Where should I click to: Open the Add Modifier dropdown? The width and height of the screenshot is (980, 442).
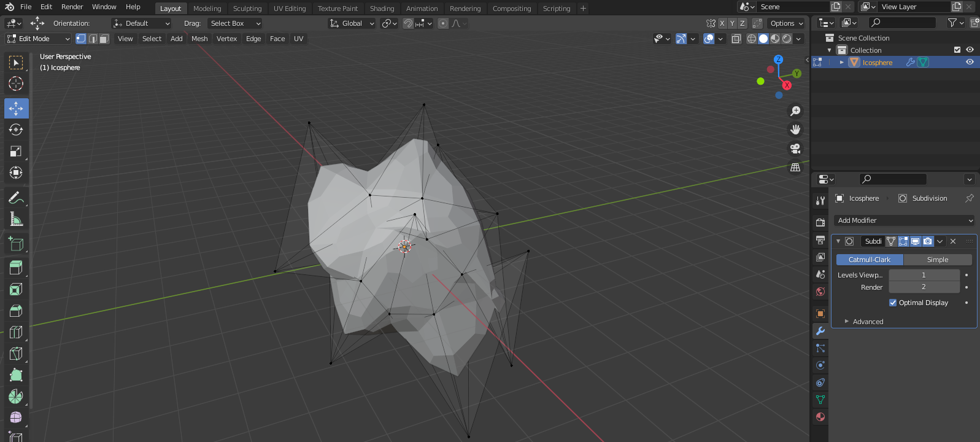[905, 220]
